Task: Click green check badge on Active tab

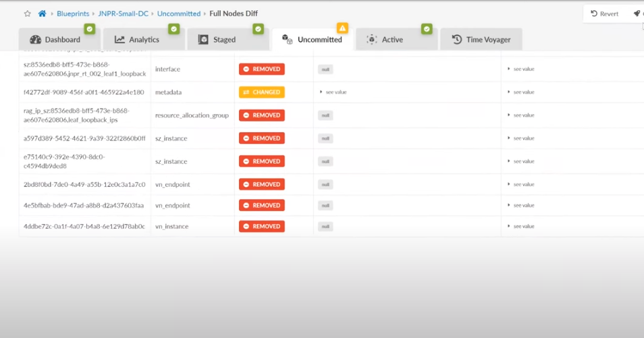Action: (x=427, y=29)
